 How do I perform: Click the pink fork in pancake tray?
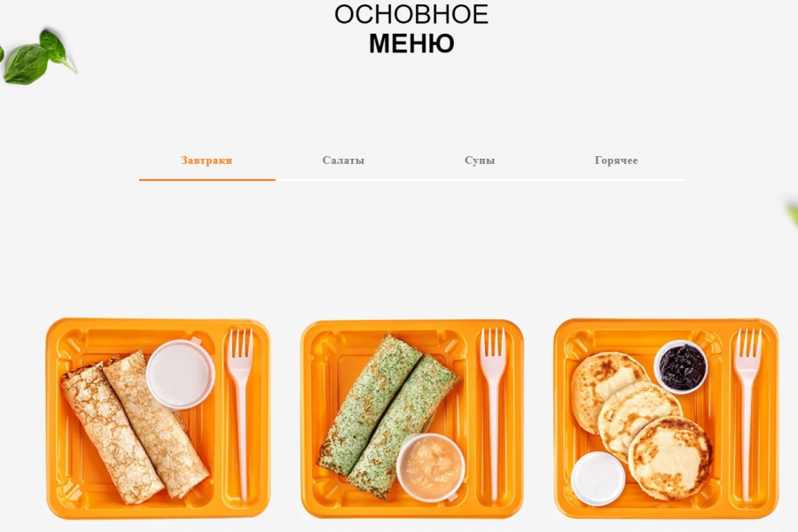coord(747,412)
